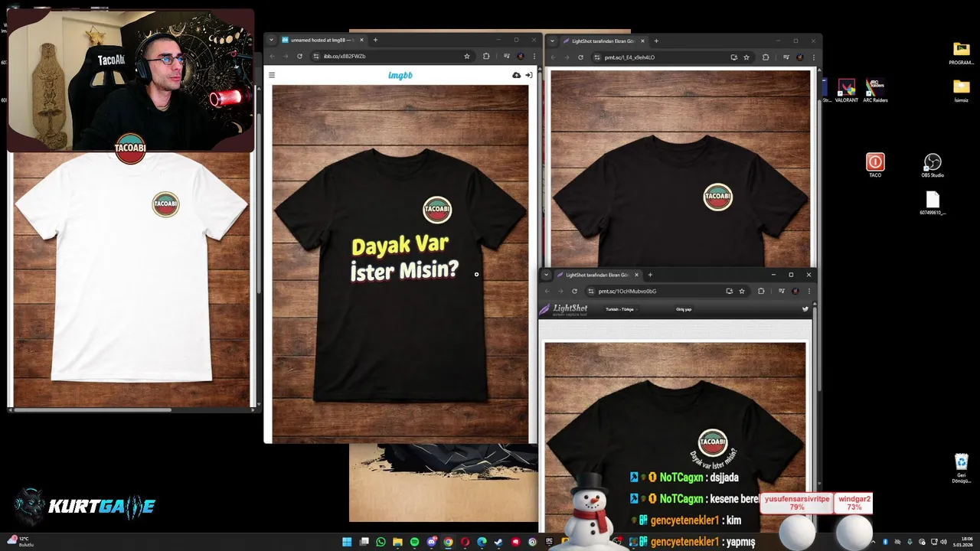Open tab search dropdown in imgbb window
Screen dimensions: 980x551
[271, 40]
